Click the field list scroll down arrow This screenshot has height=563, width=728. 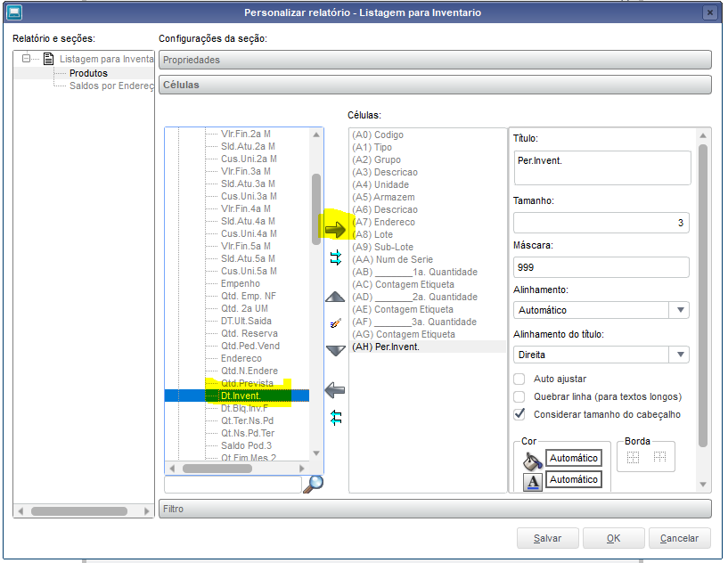316,453
